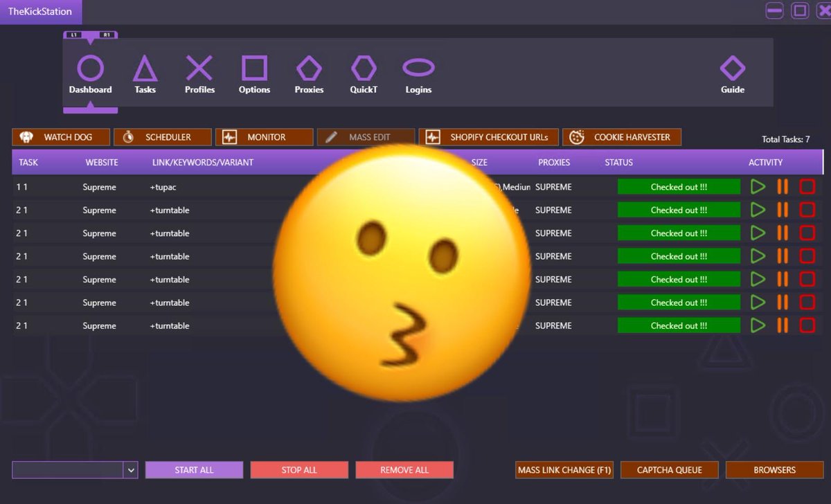This screenshot has height=504, width=831.
Task: Stop the first +turntable task
Action: pos(807,210)
